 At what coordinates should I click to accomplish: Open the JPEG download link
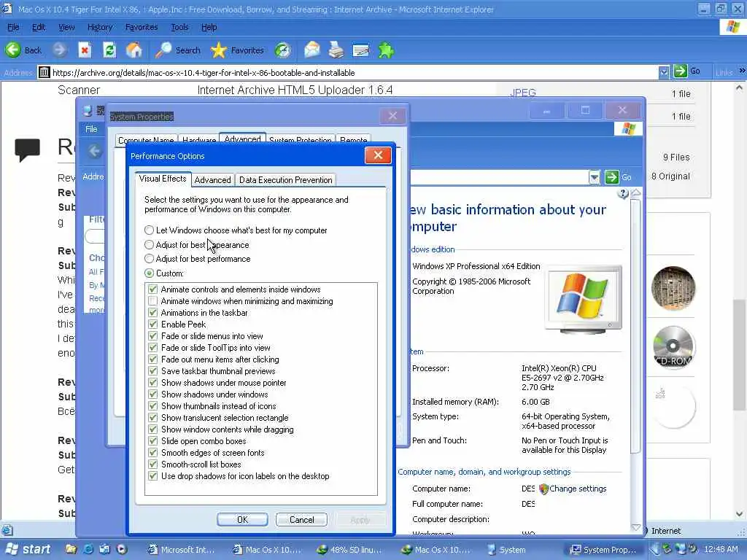coord(523,93)
